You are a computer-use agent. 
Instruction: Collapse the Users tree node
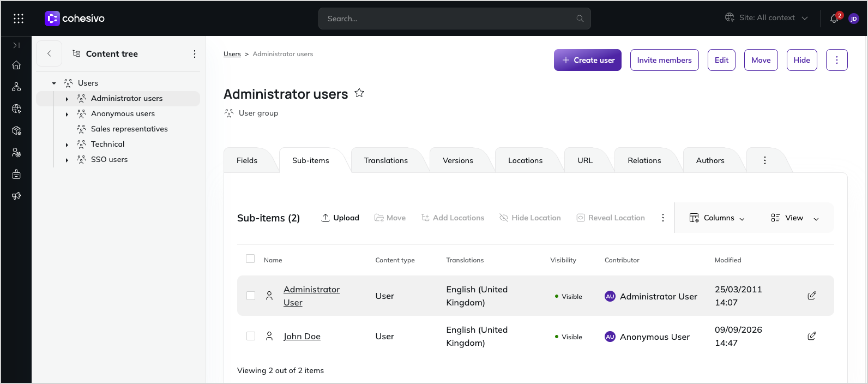click(x=54, y=83)
